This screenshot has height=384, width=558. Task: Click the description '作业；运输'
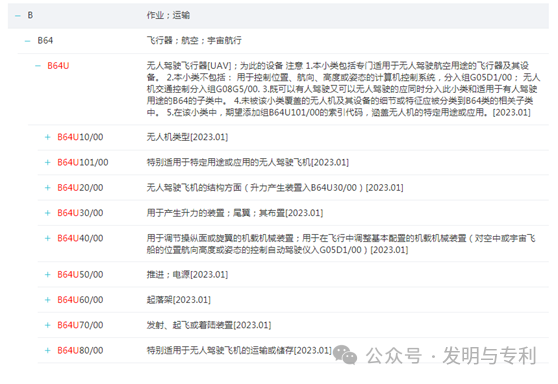pos(168,15)
